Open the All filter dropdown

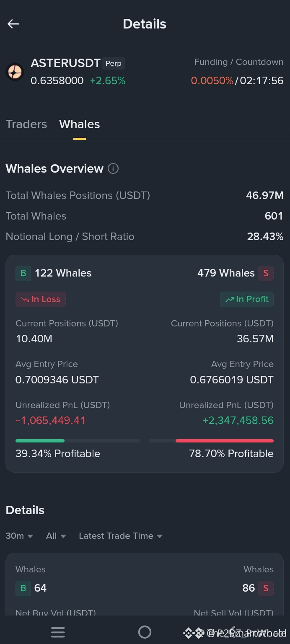[x=56, y=536]
